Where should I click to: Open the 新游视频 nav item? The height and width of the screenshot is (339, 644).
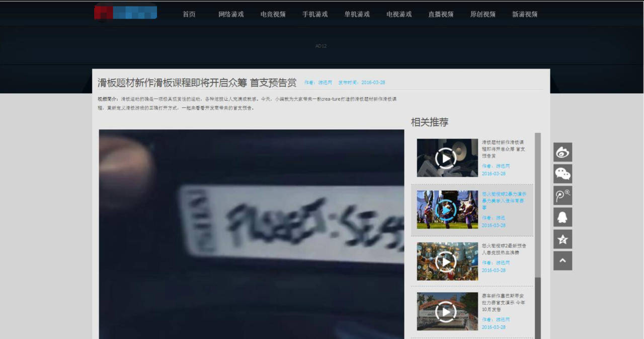point(525,14)
